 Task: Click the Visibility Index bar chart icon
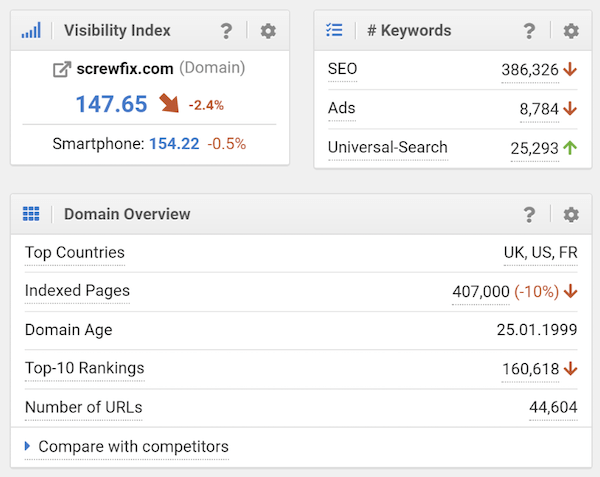coord(31,31)
